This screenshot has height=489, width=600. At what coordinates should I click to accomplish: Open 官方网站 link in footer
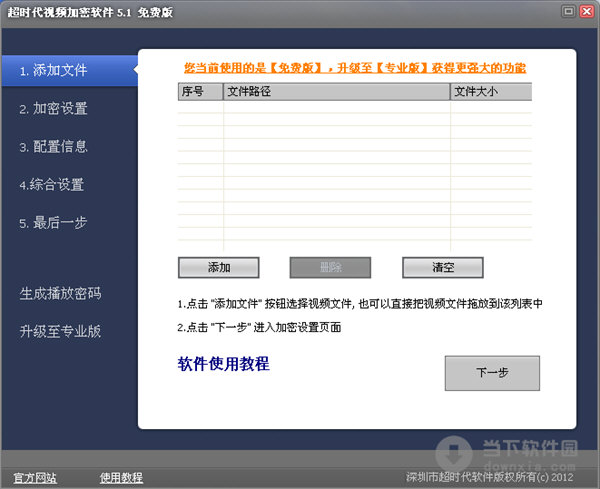(x=35, y=478)
